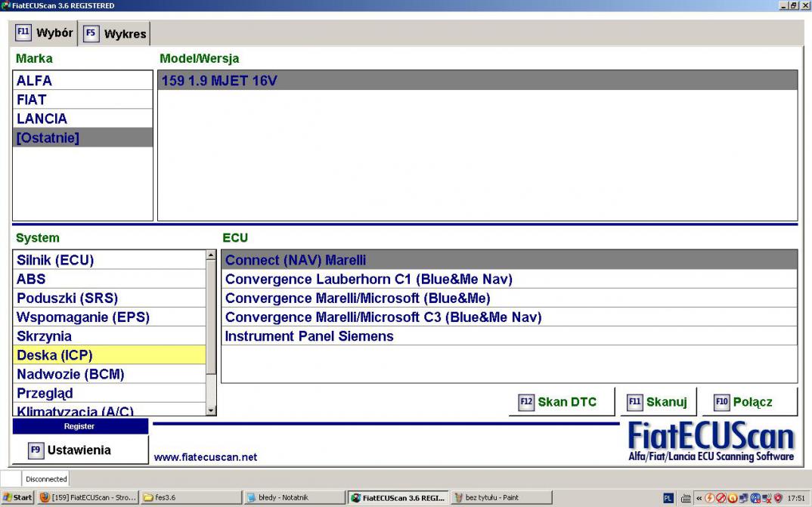Viewport: 812px width, 507px height.
Task: Open Ustawienia settings
Action: coord(80,450)
